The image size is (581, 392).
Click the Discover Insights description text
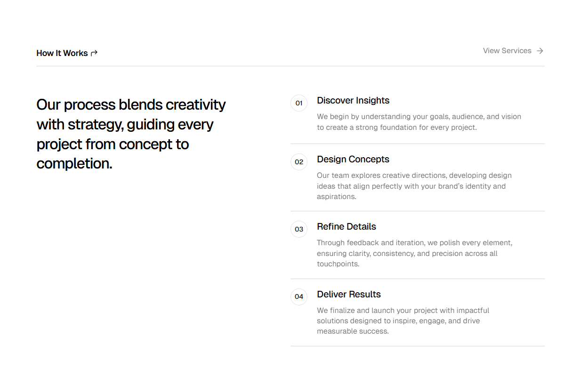[419, 121]
